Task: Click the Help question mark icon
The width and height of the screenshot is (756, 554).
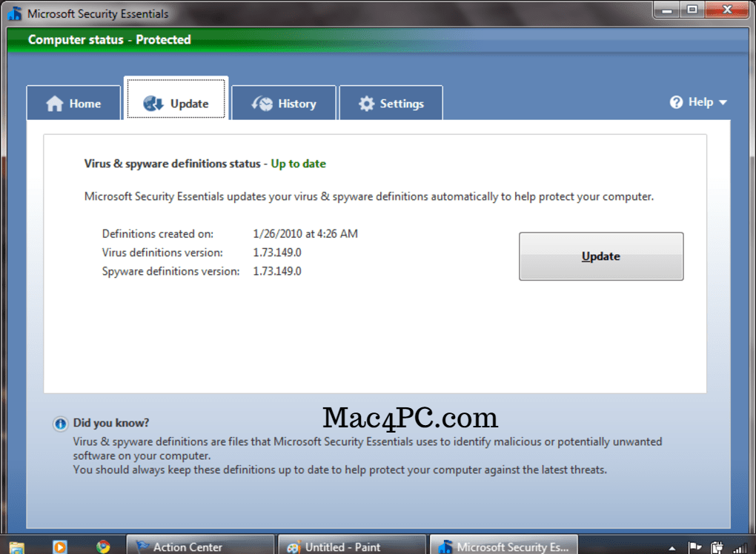Action: point(676,102)
